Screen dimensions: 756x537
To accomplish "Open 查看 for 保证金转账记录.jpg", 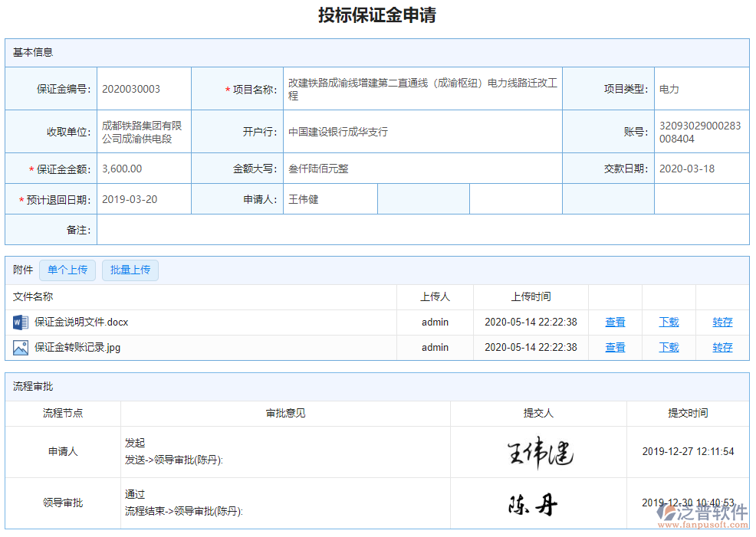I will (615, 347).
